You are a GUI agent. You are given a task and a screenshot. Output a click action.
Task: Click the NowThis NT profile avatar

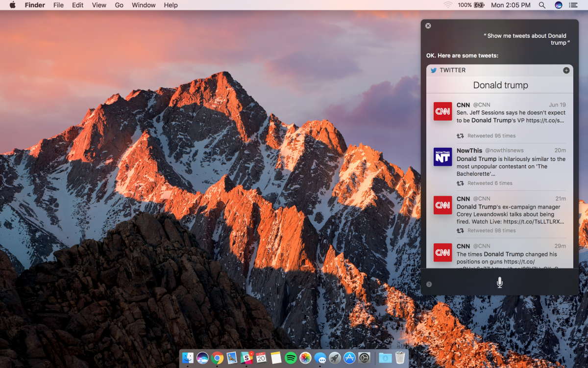pos(442,157)
